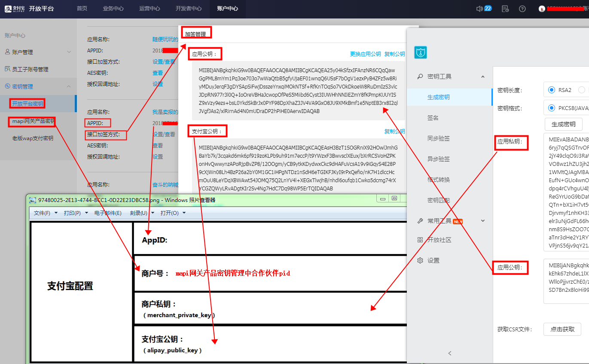Click 设置 授权回调地址 for 随便玩玩的 app
Image resolution: width=589 pixels, height=364 pixels.
pos(158,84)
